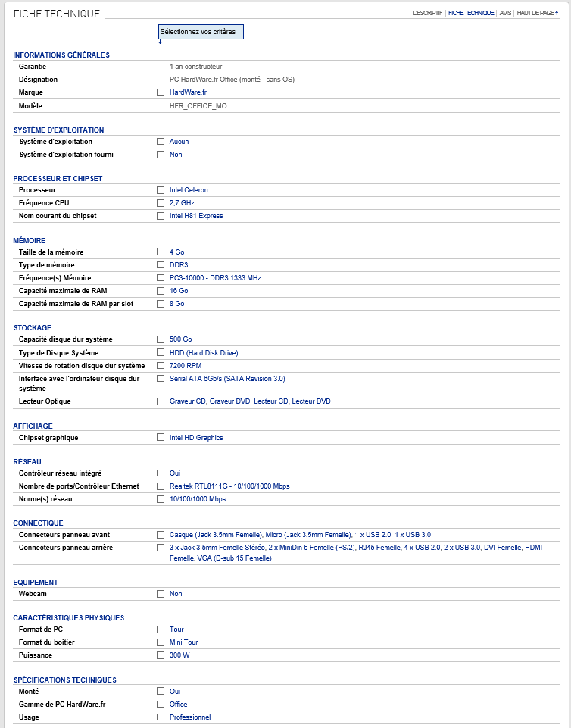This screenshot has width=571, height=728.
Task: Click the Graveur CD, Graveur DVD link
Action: pyautogui.click(x=250, y=401)
